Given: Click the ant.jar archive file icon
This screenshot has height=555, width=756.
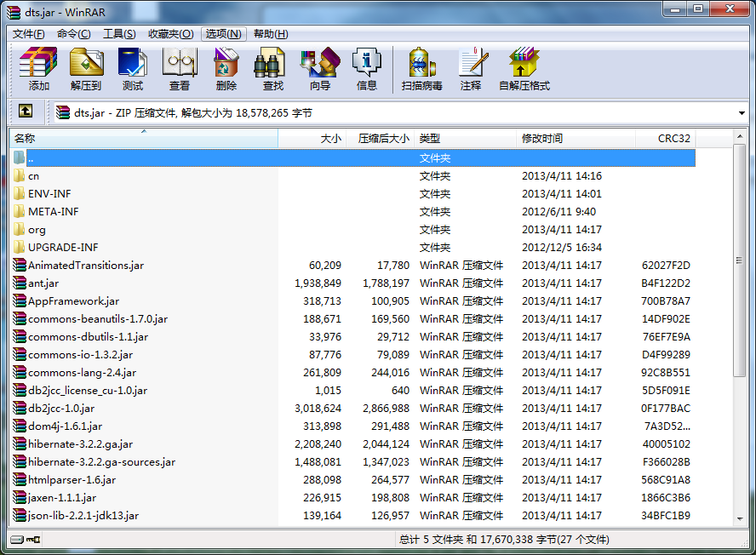Looking at the screenshot, I should tap(20, 283).
